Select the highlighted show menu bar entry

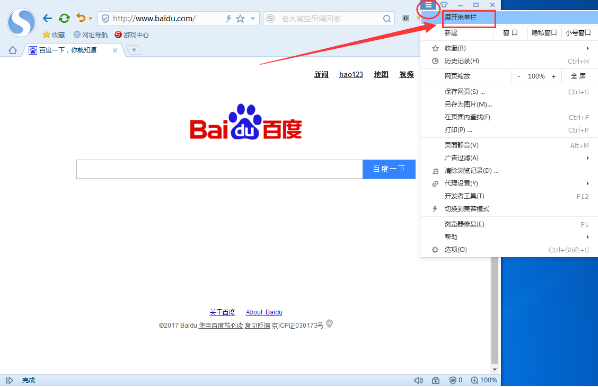pos(509,18)
